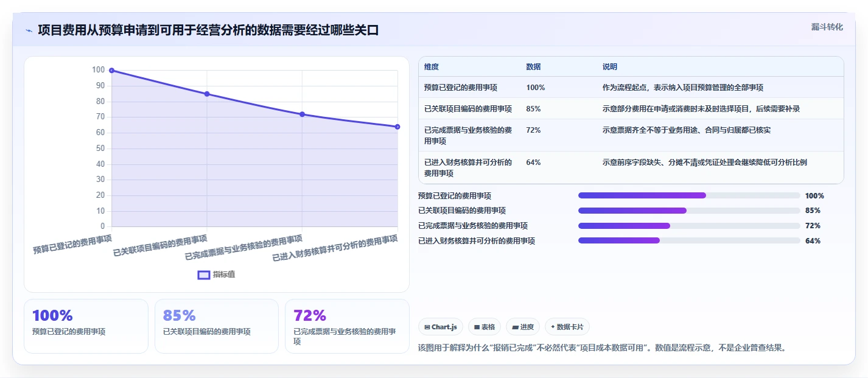Viewport: 868px width, 378px height.
Task: Click the header icon beside the title
Action: pos(29,30)
